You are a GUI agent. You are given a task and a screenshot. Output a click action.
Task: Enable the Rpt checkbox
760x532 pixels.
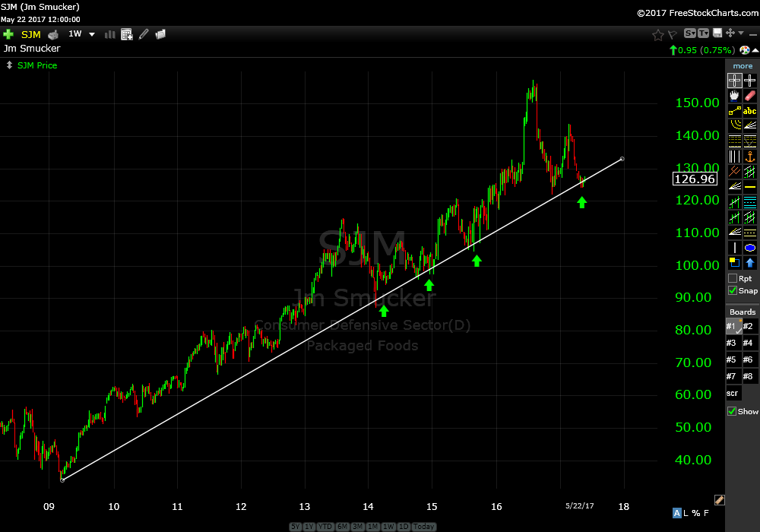(x=733, y=278)
